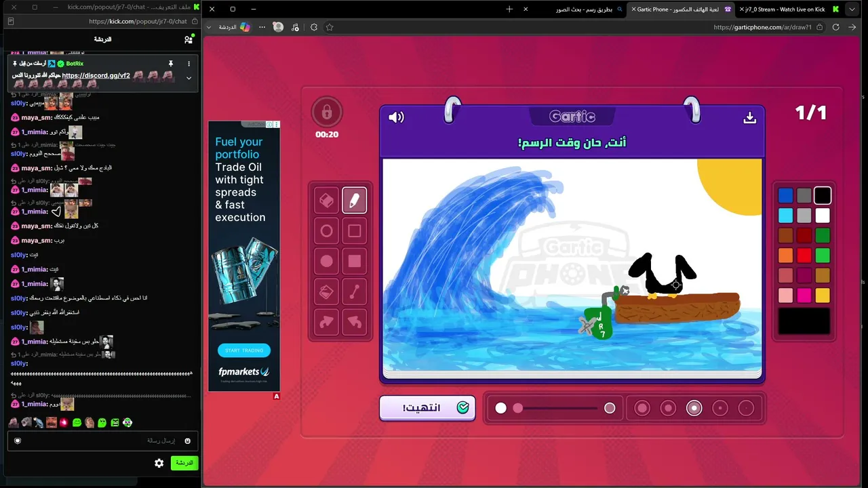Screen dimensions: 868x488
Task: Pick the blue color swatch
Action: 785,196
